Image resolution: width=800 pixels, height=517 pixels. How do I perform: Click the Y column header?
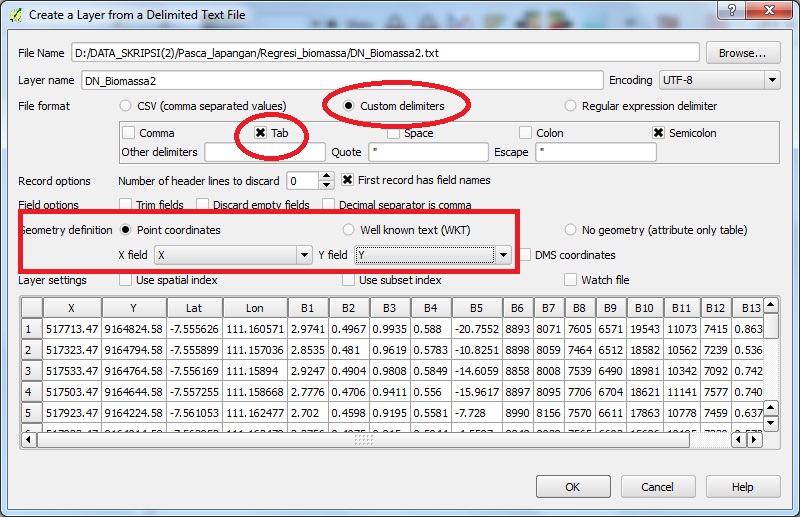tap(134, 308)
